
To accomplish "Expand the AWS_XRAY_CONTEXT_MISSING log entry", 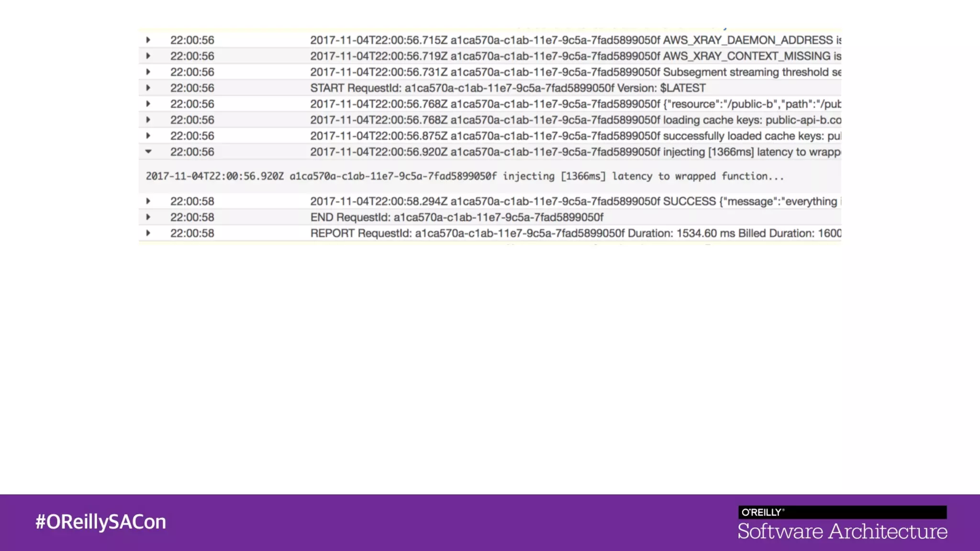I will click(148, 56).
